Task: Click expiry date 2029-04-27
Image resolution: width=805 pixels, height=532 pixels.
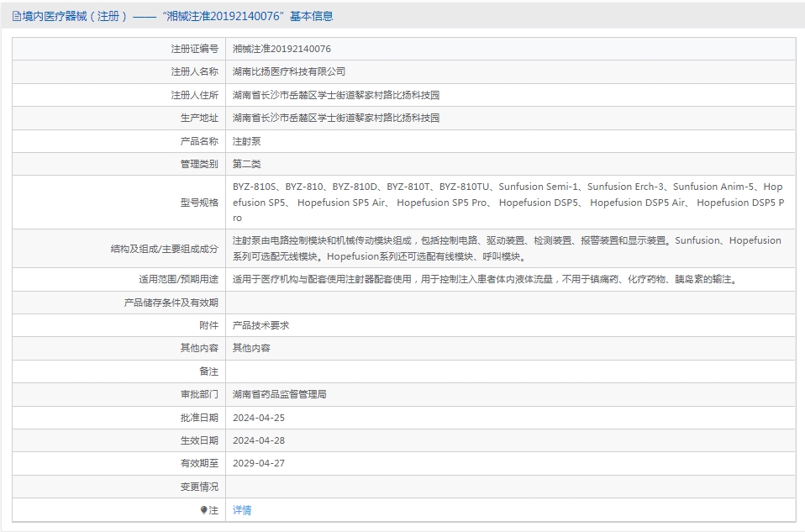Action: (259, 463)
